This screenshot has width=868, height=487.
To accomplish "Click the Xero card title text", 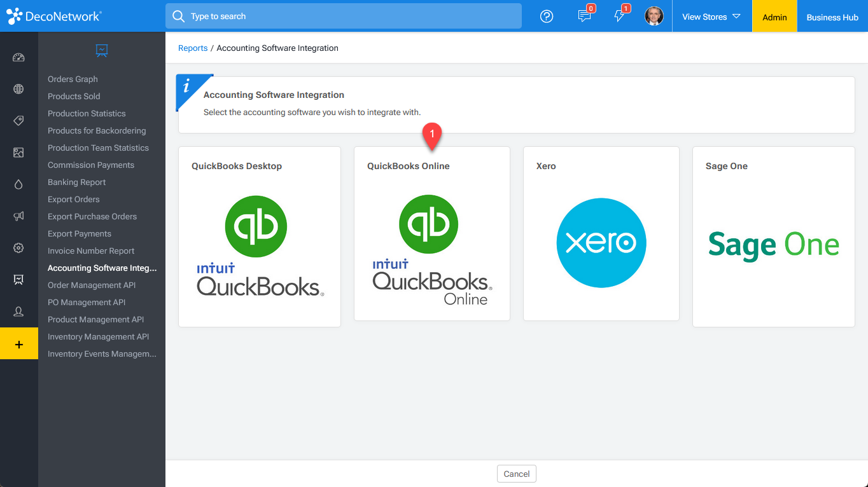I will point(546,166).
